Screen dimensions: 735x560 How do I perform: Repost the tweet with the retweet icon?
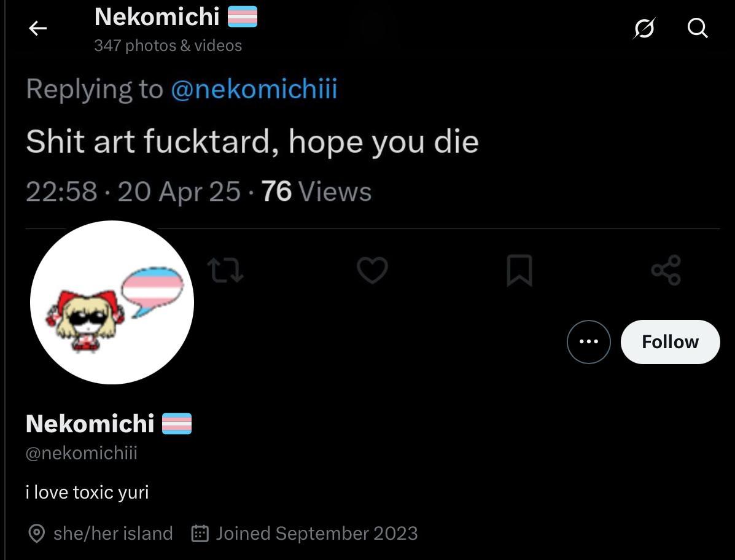225,271
